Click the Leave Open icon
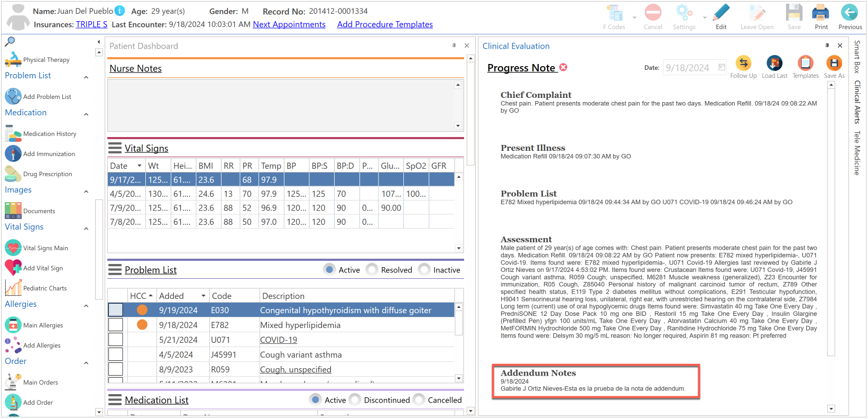 757,12
